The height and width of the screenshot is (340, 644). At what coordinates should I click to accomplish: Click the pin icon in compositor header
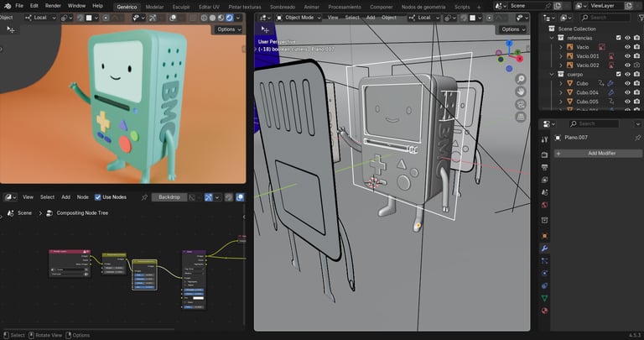[x=144, y=197]
